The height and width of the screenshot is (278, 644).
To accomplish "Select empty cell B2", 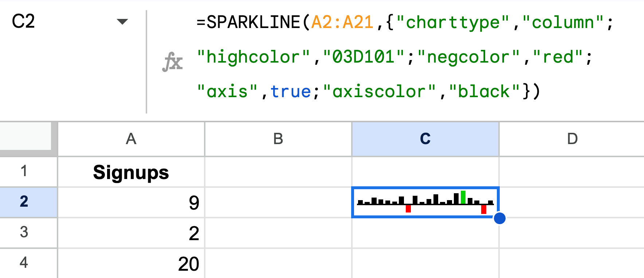I will click(278, 203).
